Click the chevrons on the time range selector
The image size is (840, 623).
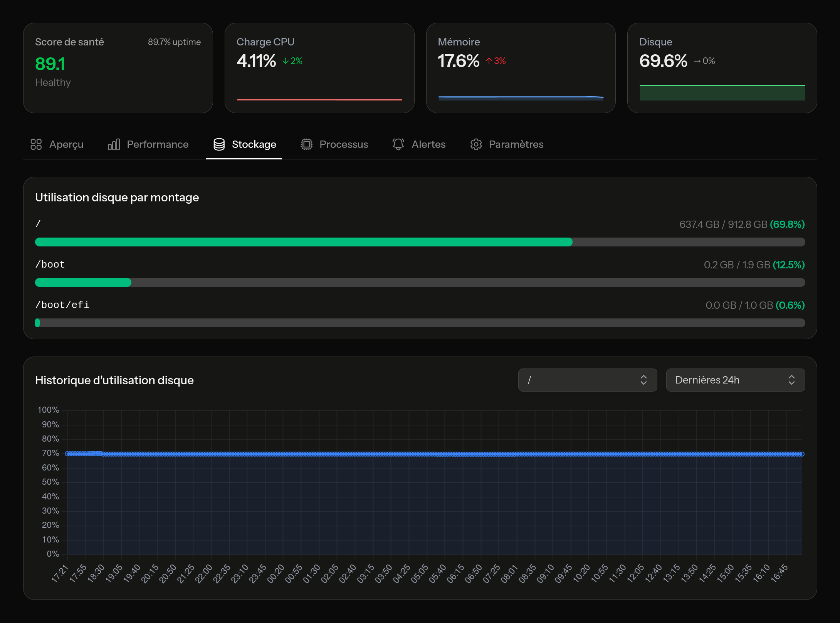tap(791, 380)
